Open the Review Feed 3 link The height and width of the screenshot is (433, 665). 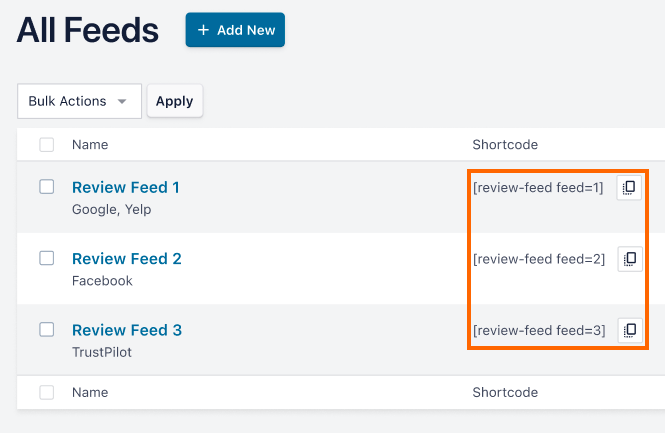126,330
